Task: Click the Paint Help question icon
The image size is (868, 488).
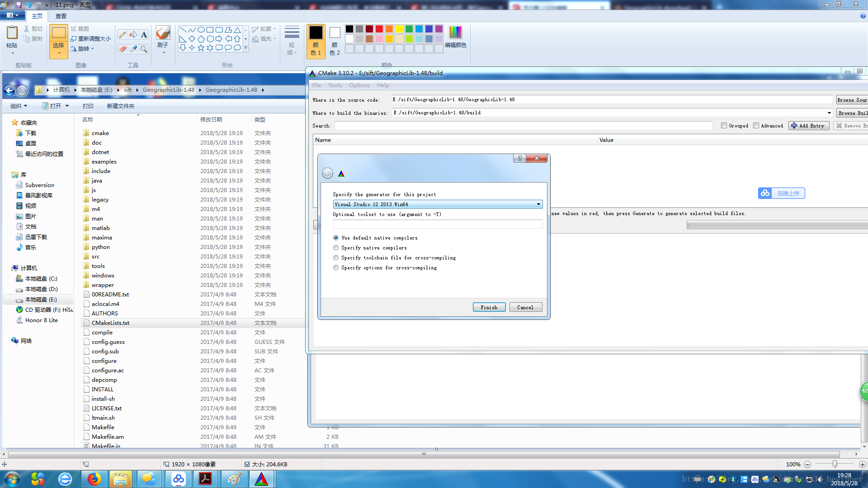Action: 863,16
